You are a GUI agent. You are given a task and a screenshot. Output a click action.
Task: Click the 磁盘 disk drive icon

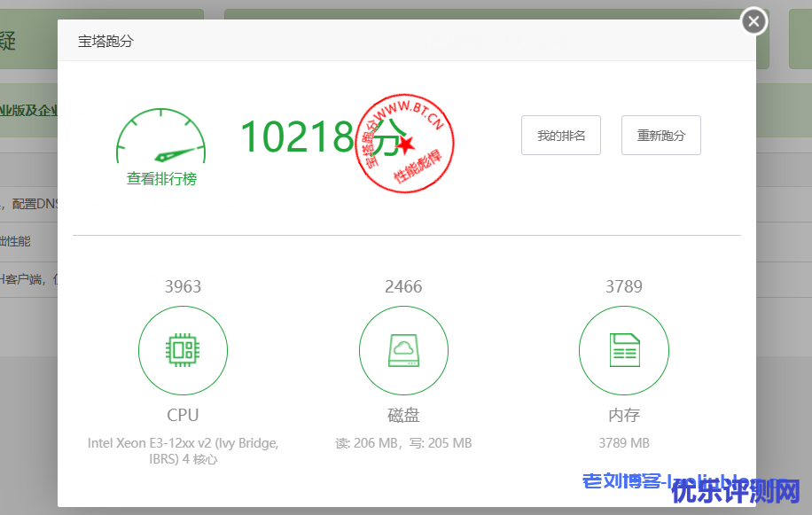[x=403, y=350]
